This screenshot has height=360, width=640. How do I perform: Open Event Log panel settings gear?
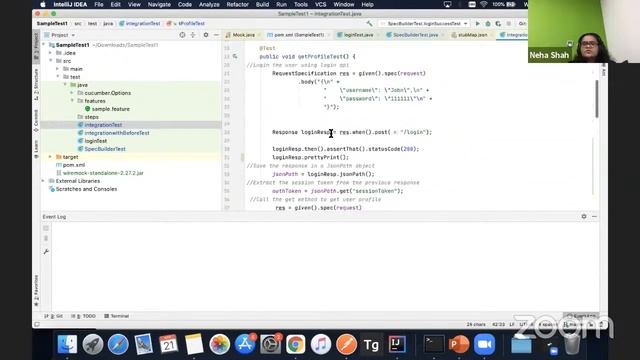click(584, 216)
